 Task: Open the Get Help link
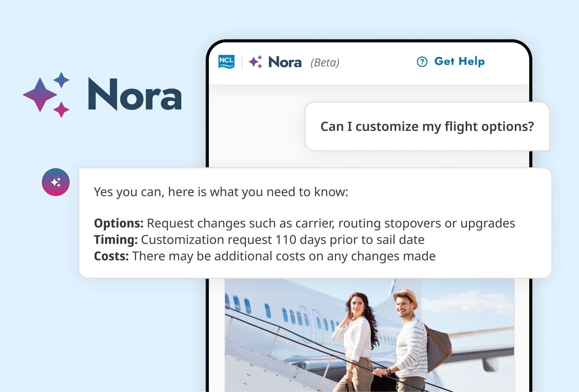point(459,61)
